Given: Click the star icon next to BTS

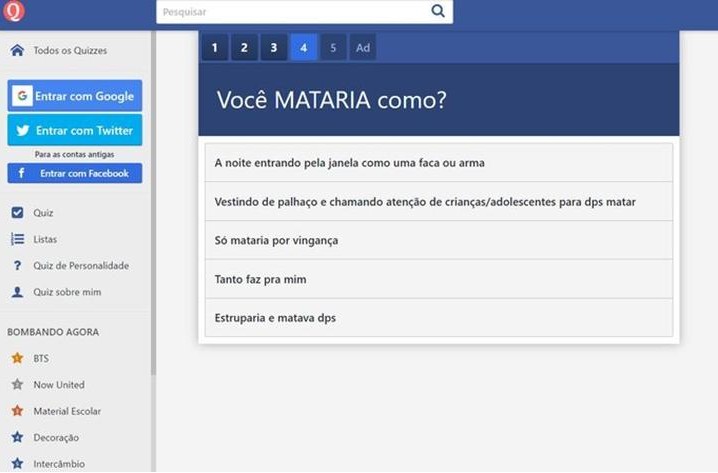Looking at the screenshot, I should [17, 358].
